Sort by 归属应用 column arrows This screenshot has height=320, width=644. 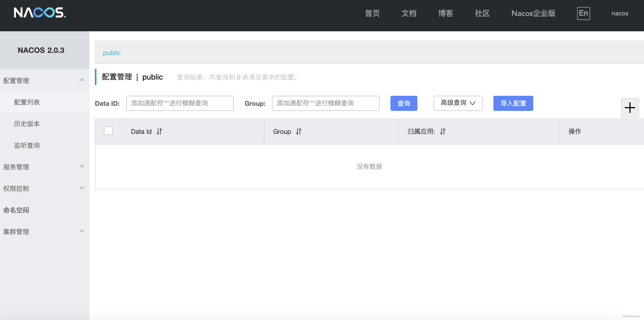click(x=443, y=131)
